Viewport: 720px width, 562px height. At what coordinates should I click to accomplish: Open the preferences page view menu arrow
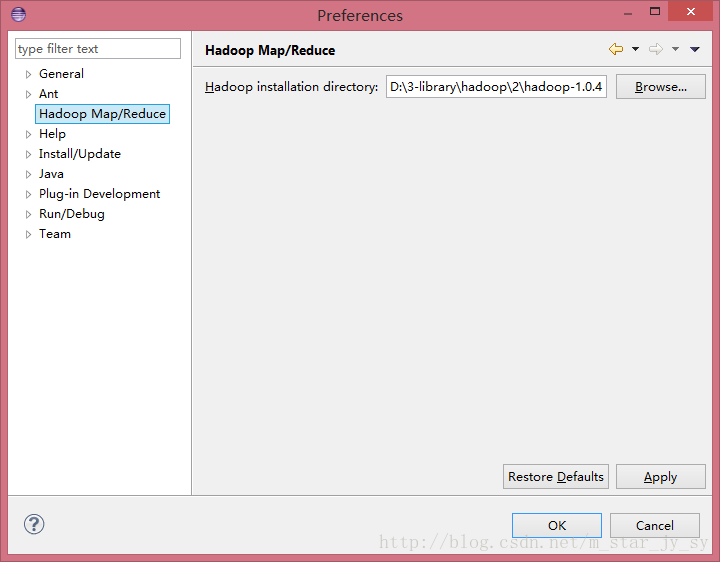[695, 50]
